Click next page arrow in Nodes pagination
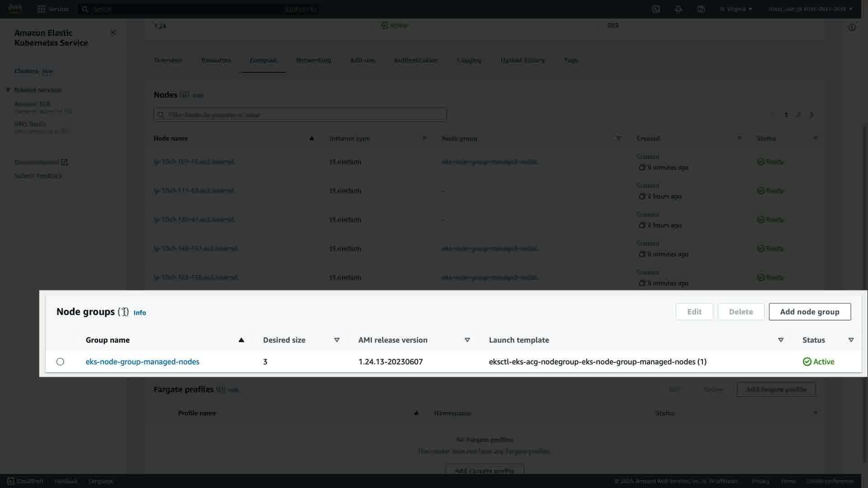Image resolution: width=868 pixels, height=488 pixels. pos(811,115)
